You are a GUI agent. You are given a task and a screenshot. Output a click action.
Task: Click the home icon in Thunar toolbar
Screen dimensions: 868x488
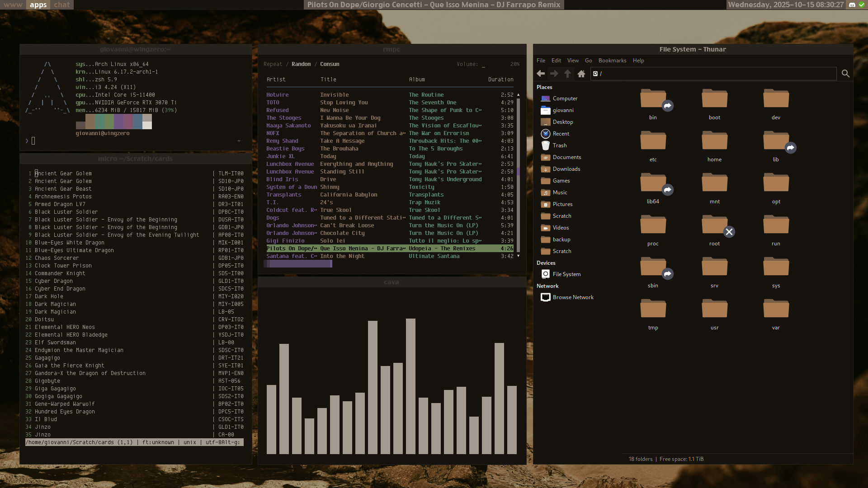(581, 74)
